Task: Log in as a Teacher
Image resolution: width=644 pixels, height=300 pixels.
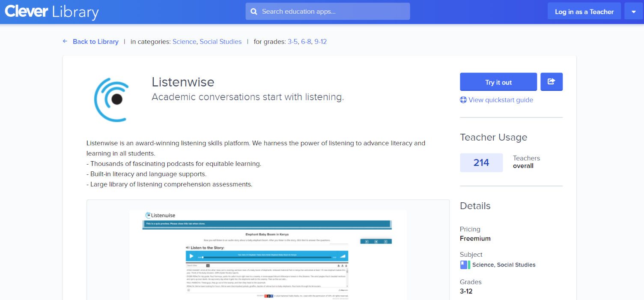Action: pyautogui.click(x=584, y=12)
